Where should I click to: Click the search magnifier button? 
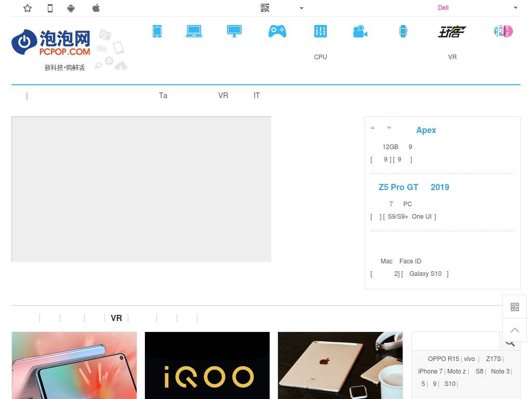510,342
